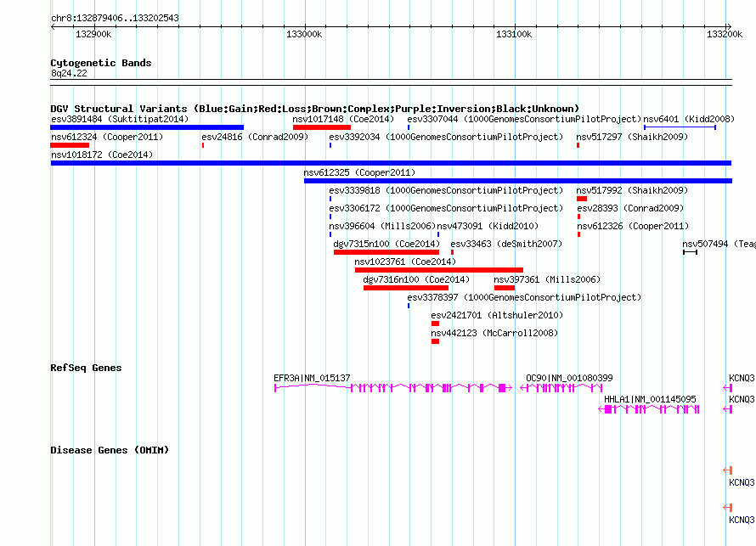Click the 133100k scale tick label

point(514,34)
